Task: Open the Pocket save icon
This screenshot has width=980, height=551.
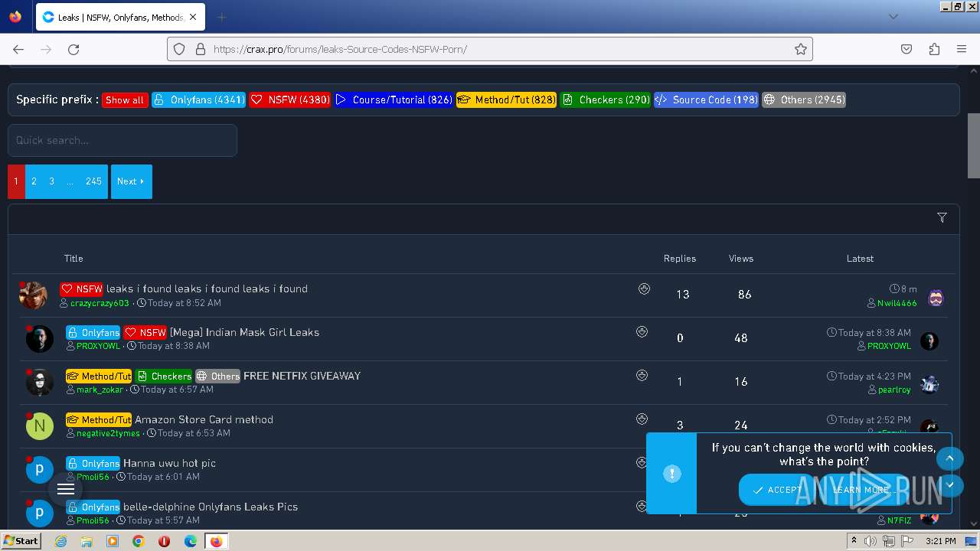Action: (x=906, y=49)
